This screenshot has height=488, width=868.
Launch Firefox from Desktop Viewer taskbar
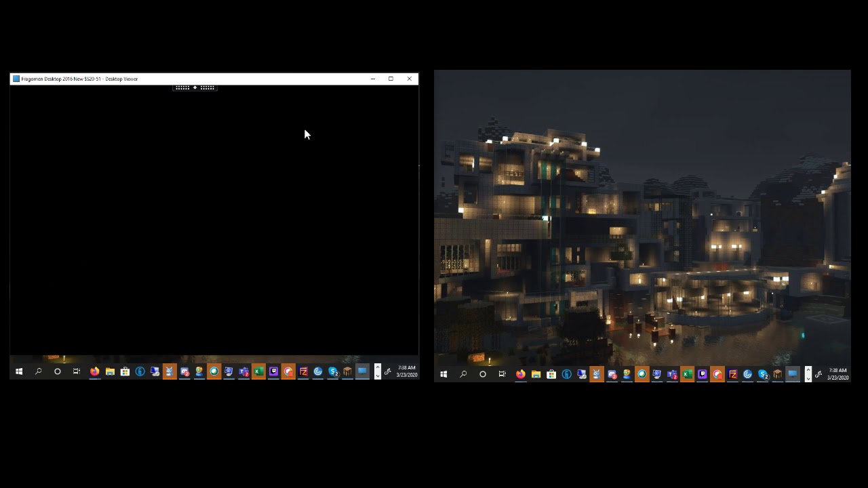point(94,371)
